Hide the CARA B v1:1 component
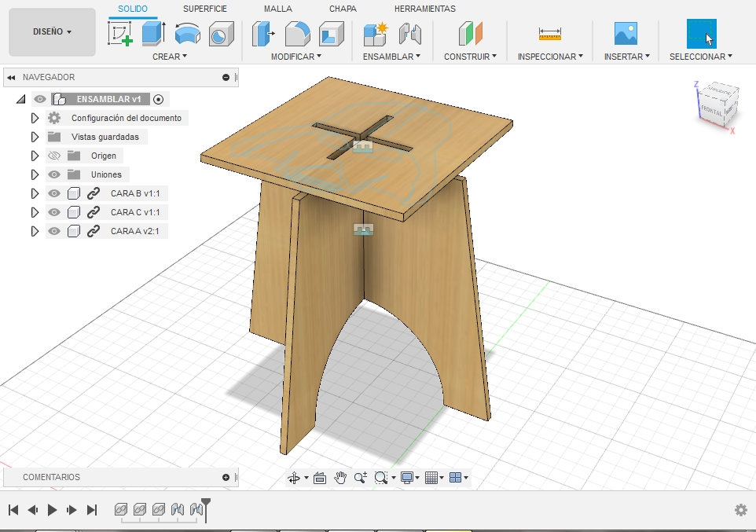Image resolution: width=756 pixels, height=532 pixels. [54, 193]
